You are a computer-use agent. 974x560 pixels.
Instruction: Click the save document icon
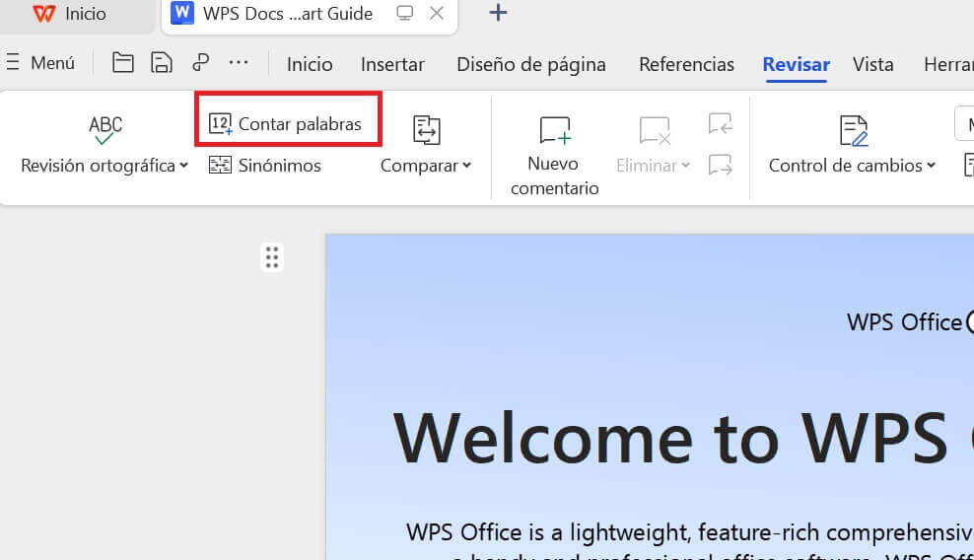162,63
